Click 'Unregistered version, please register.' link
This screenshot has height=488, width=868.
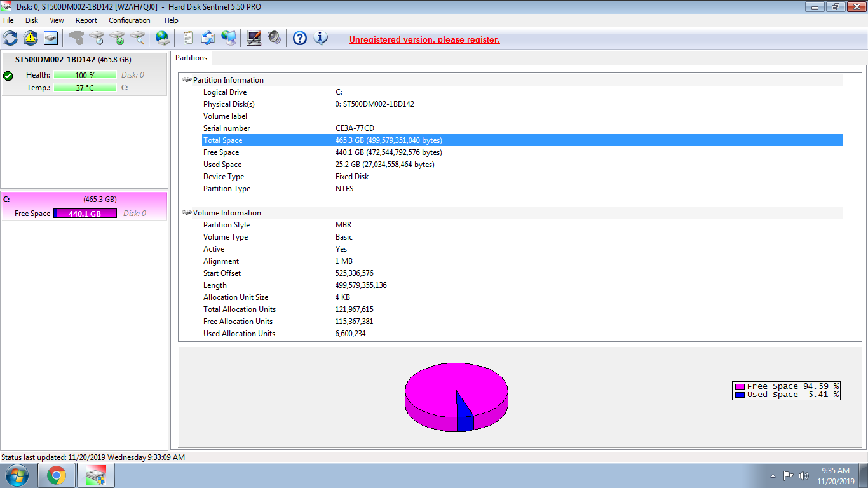(x=424, y=39)
